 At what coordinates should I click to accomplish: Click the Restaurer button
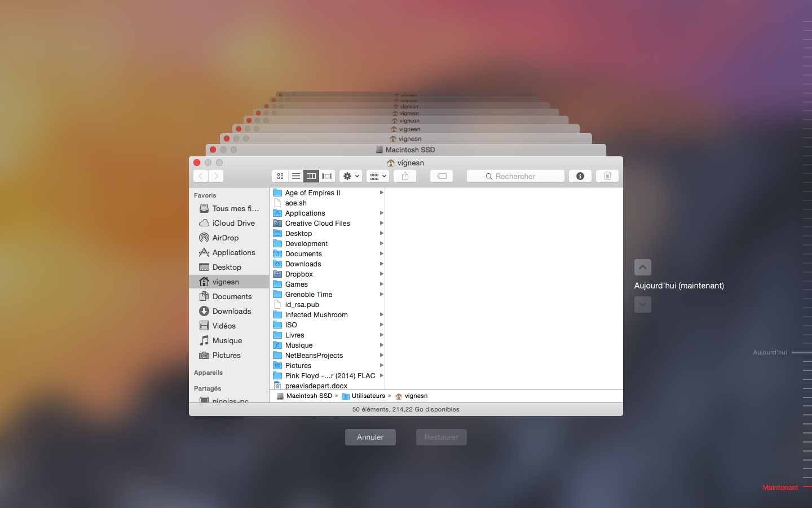(442, 437)
